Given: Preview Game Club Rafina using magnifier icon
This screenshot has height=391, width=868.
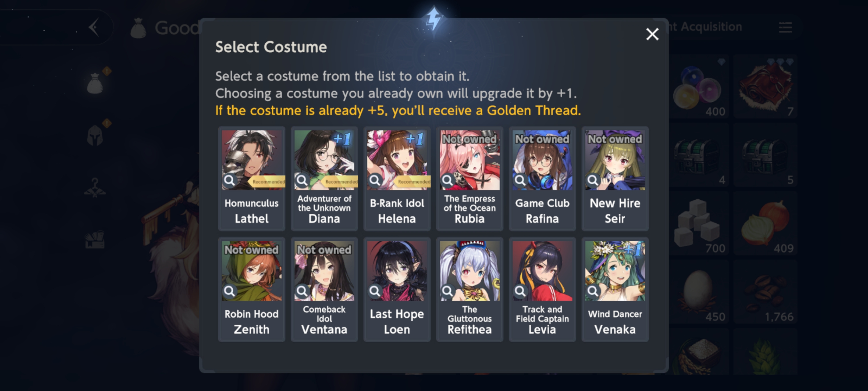Looking at the screenshot, I should click(520, 180).
